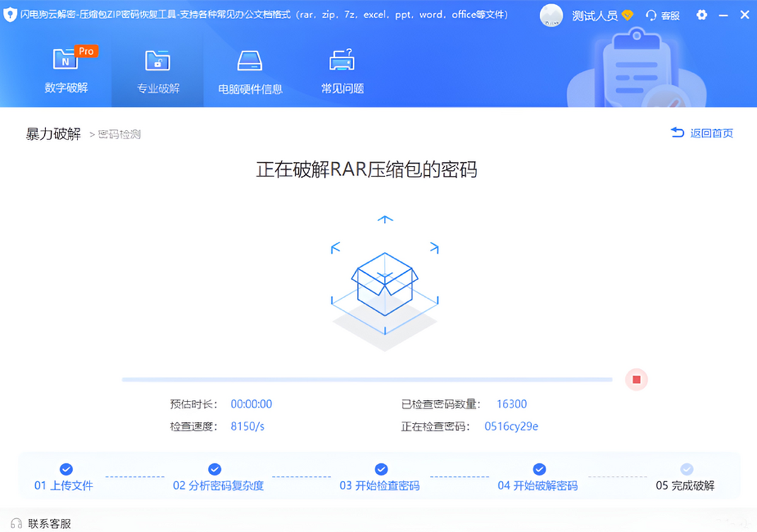Click the checkmark on step 02 分析密码复杂度
This screenshot has width=757, height=532.
pos(214,469)
